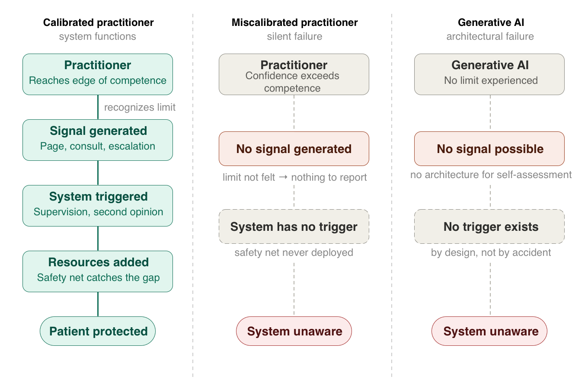This screenshot has width=588, height=386.
Task: Click System unaware pill under Generative AI
Action: click(489, 331)
